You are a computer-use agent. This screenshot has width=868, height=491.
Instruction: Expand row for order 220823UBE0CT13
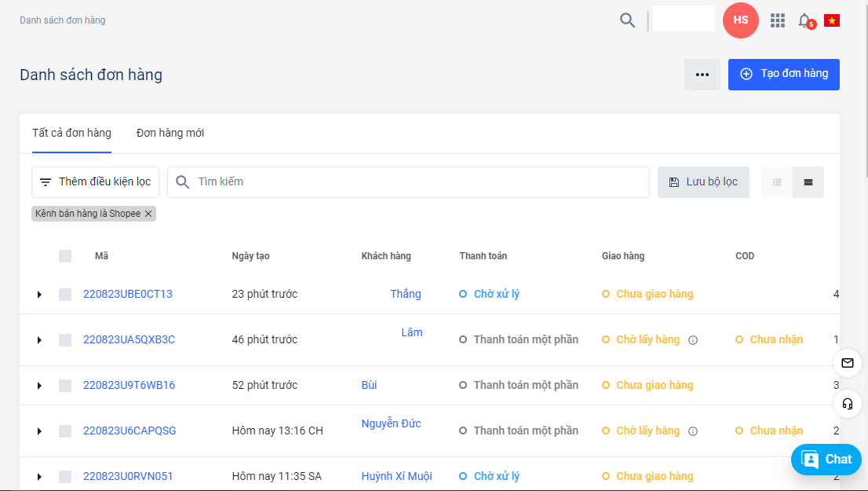39,295
